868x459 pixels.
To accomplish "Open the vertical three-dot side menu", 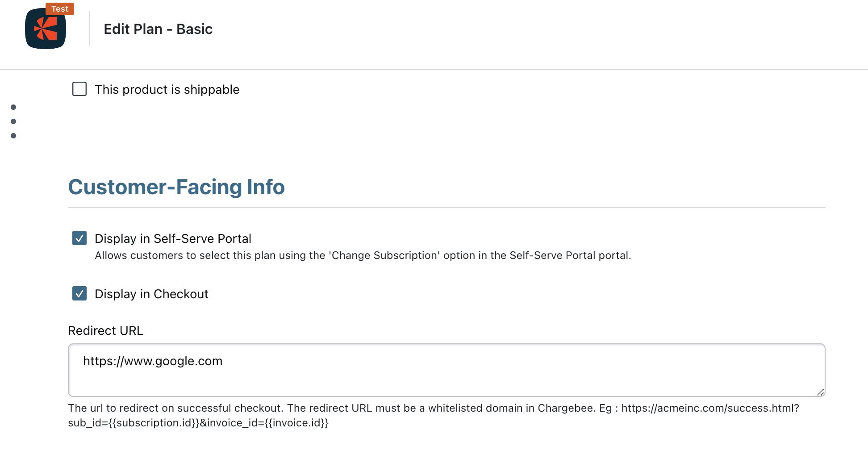I will 13,121.
